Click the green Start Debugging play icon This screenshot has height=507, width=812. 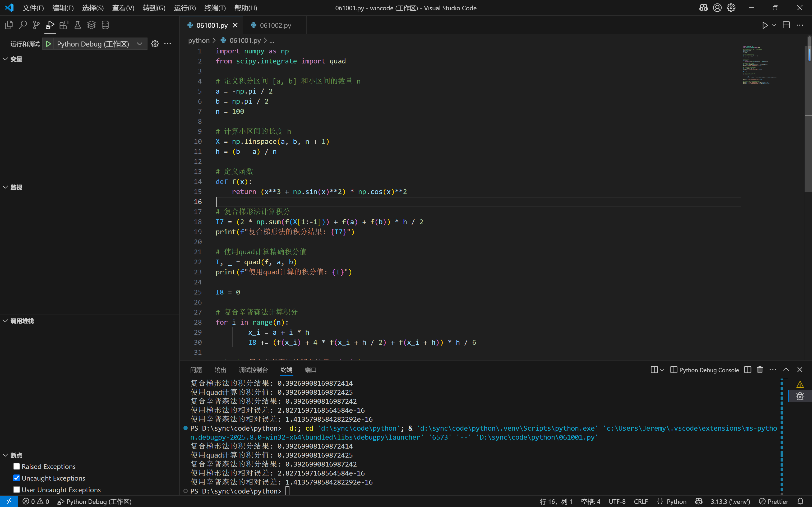[49, 44]
